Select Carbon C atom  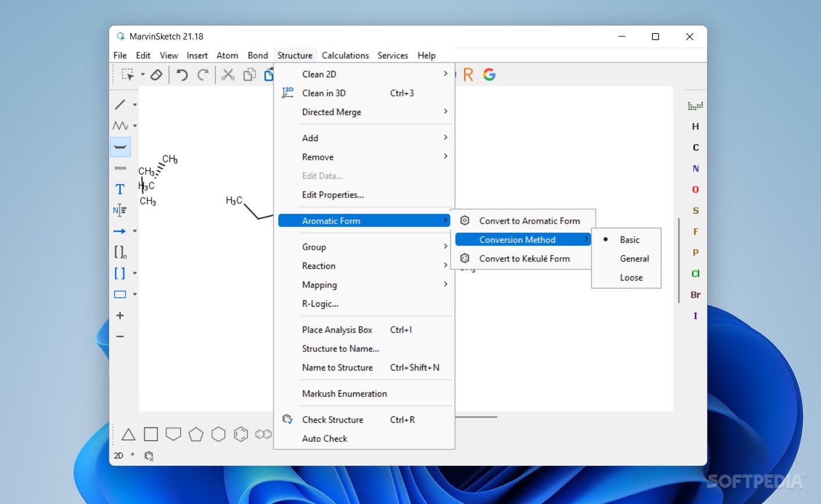click(696, 147)
